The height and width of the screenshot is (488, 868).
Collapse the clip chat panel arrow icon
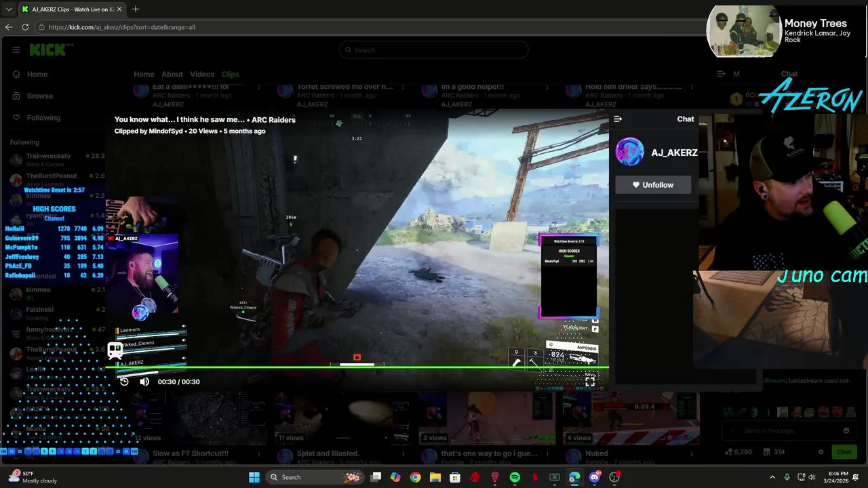click(x=618, y=119)
